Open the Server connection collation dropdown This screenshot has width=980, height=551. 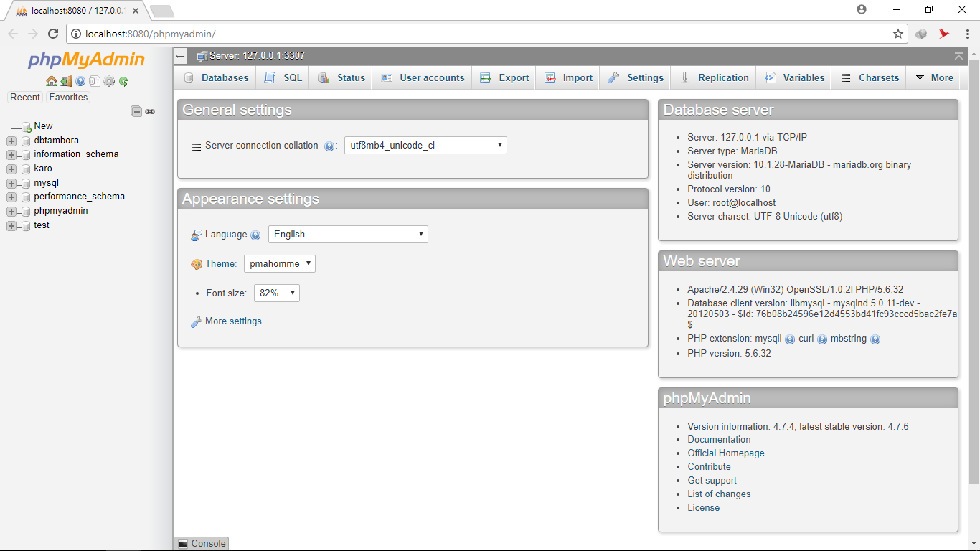(425, 145)
